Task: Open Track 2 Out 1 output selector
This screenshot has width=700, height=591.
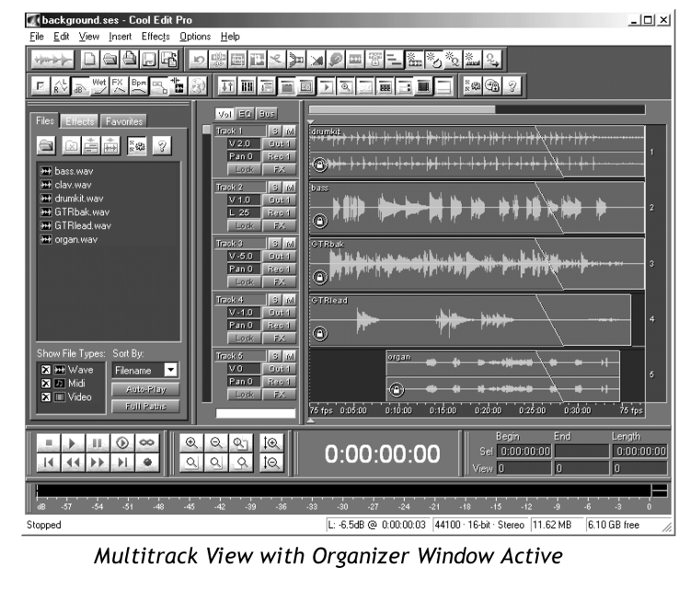Action: click(x=279, y=200)
